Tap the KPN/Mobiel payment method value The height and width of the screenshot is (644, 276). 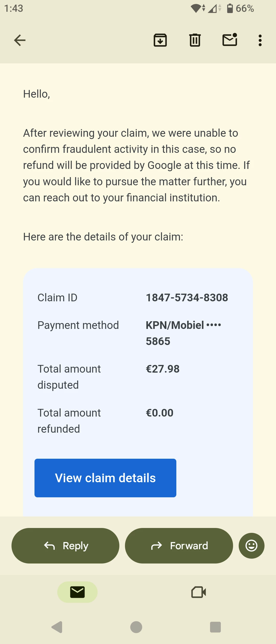click(x=183, y=333)
